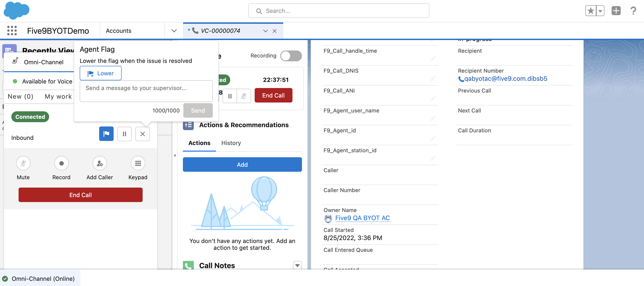Viewport: 644px width, 286px height.
Task: End the call from the record toolbar
Action: coord(273,95)
